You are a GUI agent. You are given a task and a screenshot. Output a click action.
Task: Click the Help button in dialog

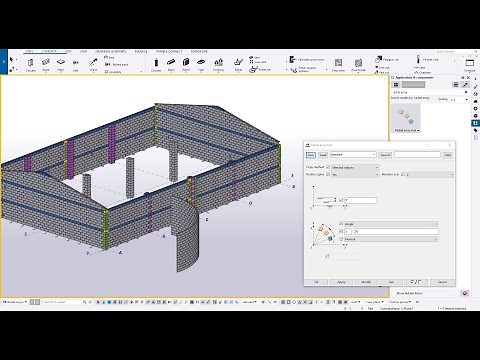point(448,155)
